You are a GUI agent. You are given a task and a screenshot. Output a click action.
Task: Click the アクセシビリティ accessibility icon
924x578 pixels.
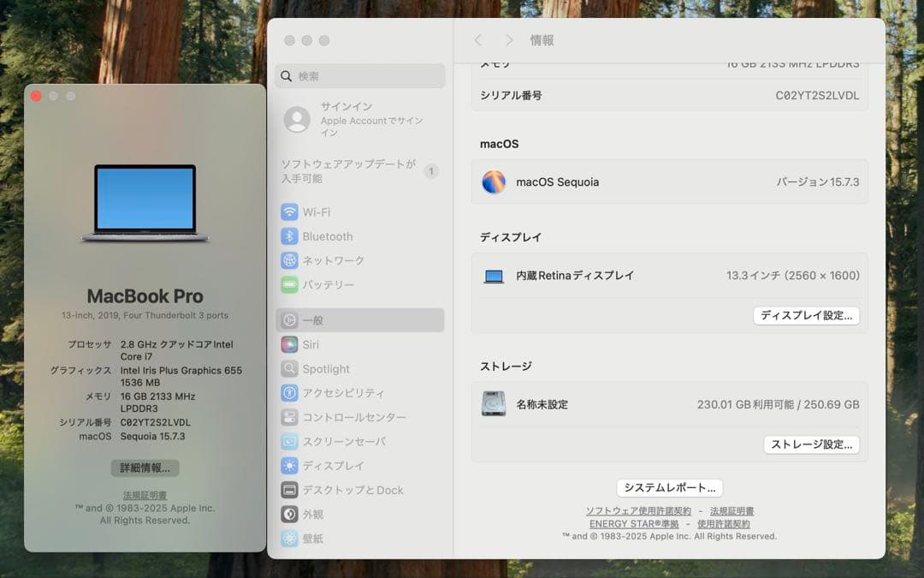289,392
